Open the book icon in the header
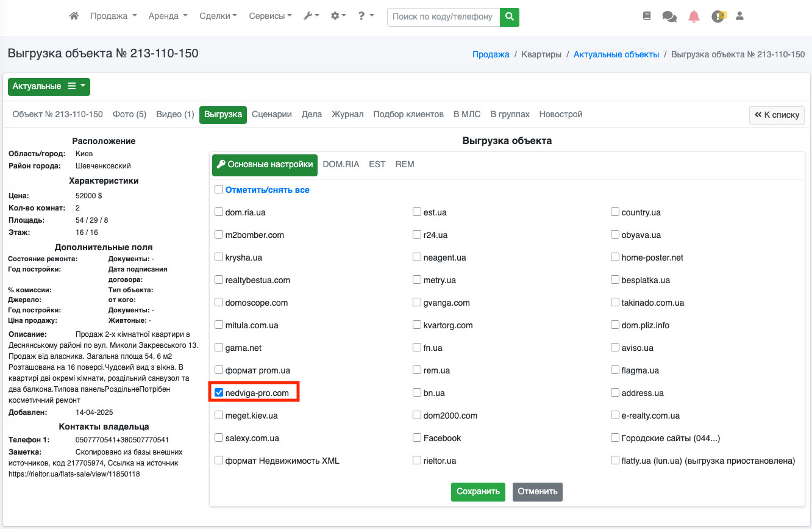Image resolution: width=812 pixels, height=529 pixels. [x=647, y=16]
